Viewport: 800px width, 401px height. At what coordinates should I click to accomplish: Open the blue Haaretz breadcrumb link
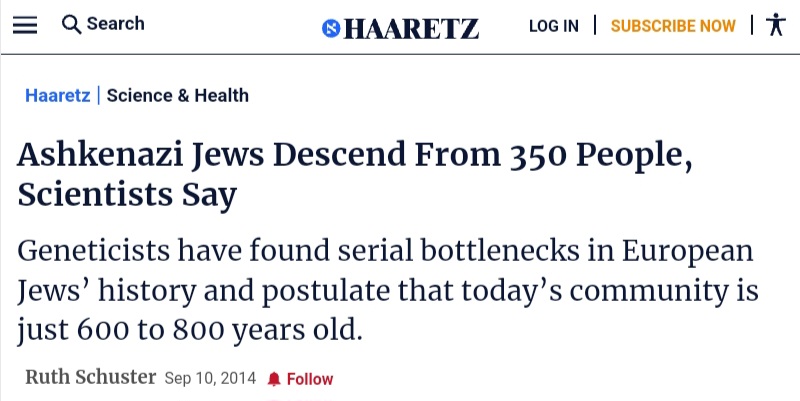(58, 95)
